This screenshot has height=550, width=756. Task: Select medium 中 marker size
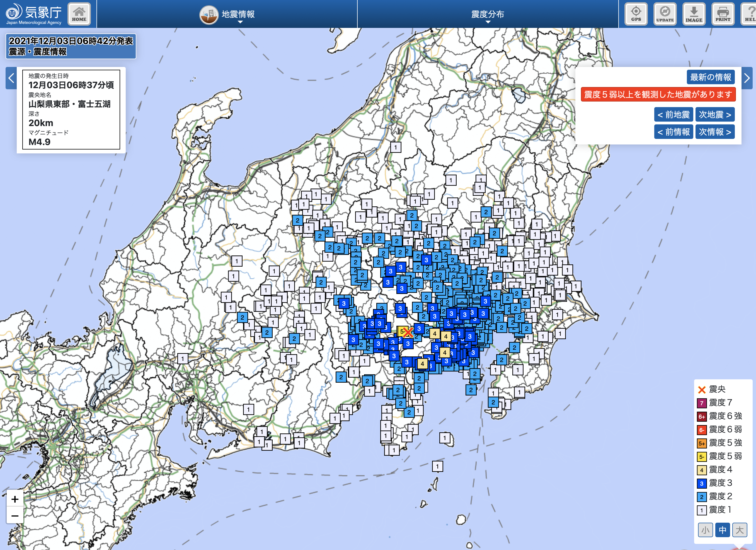point(722,530)
